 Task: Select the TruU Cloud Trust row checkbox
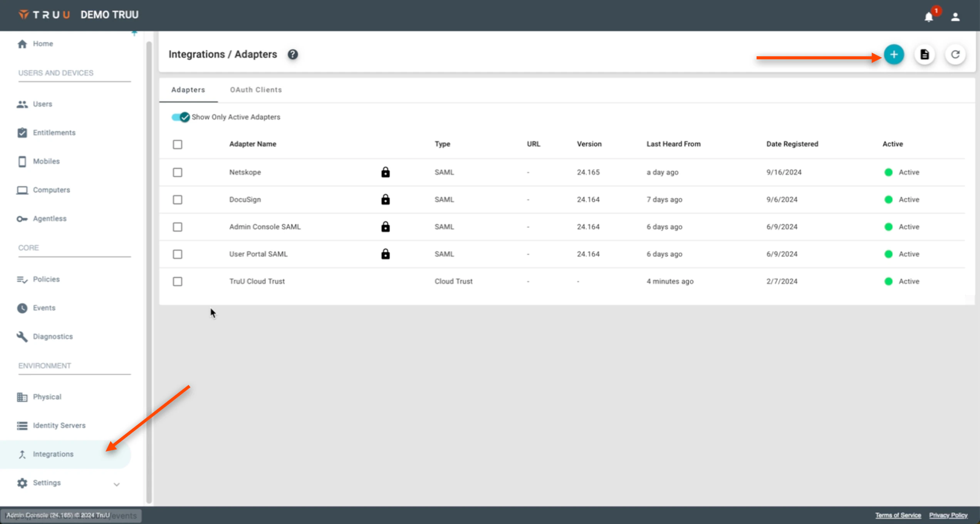pos(177,282)
